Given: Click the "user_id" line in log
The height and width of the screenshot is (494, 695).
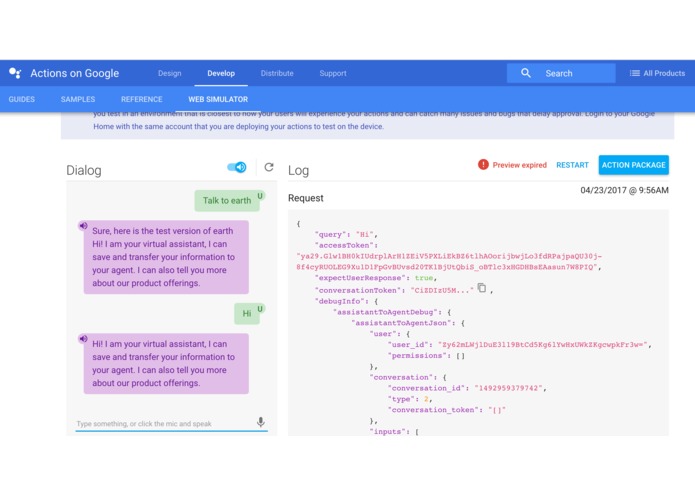Looking at the screenshot, I should tap(519, 345).
